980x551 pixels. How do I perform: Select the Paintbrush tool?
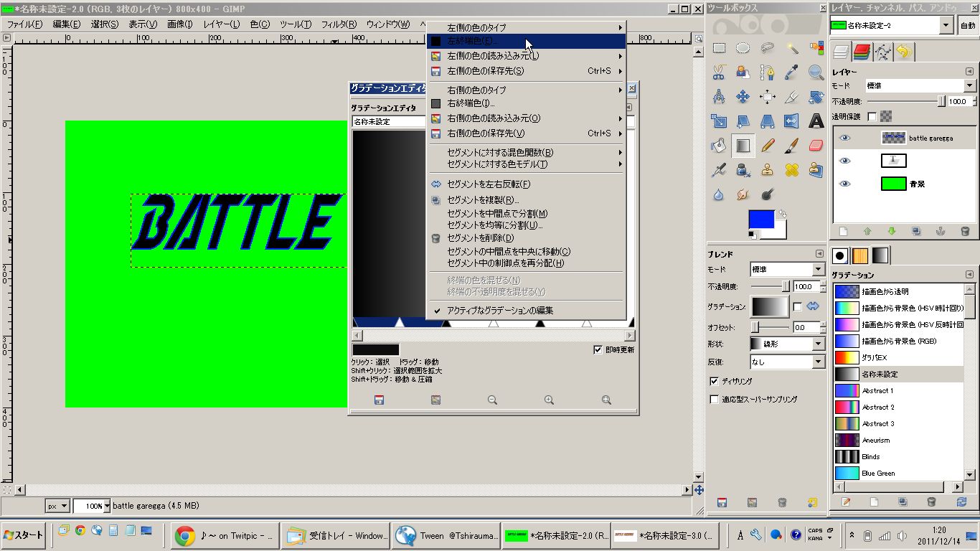pyautogui.click(x=792, y=146)
